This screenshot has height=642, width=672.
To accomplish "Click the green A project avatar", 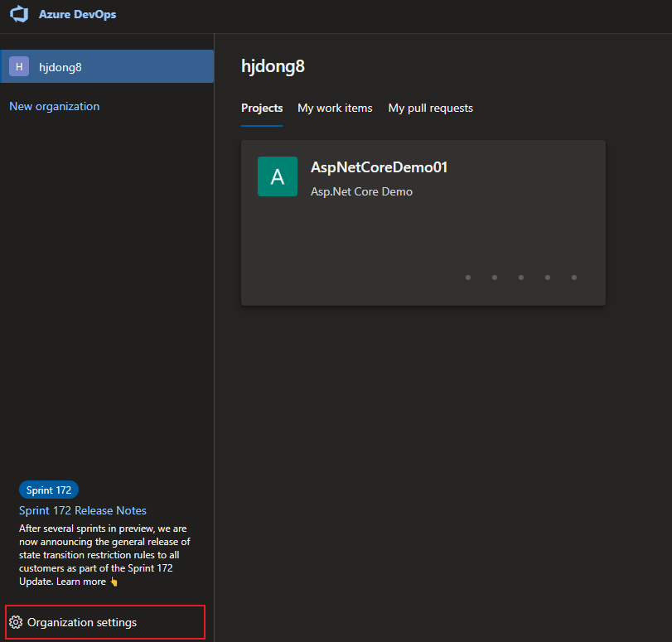I will pyautogui.click(x=278, y=176).
